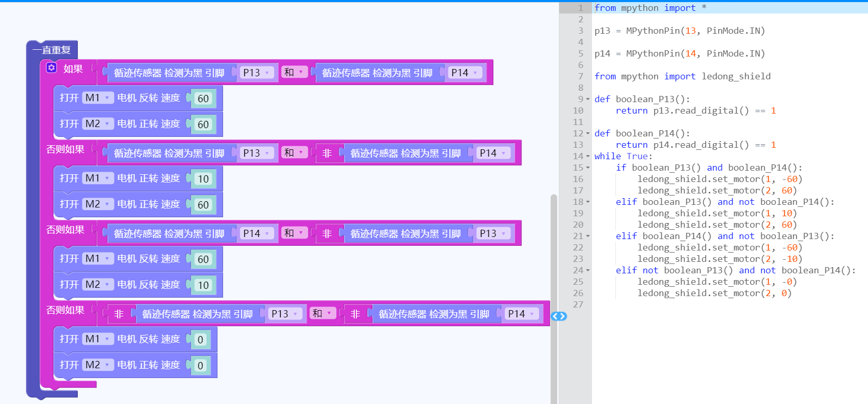
Task: Click the blue double-arrow panel splitter icon
Action: tap(559, 316)
